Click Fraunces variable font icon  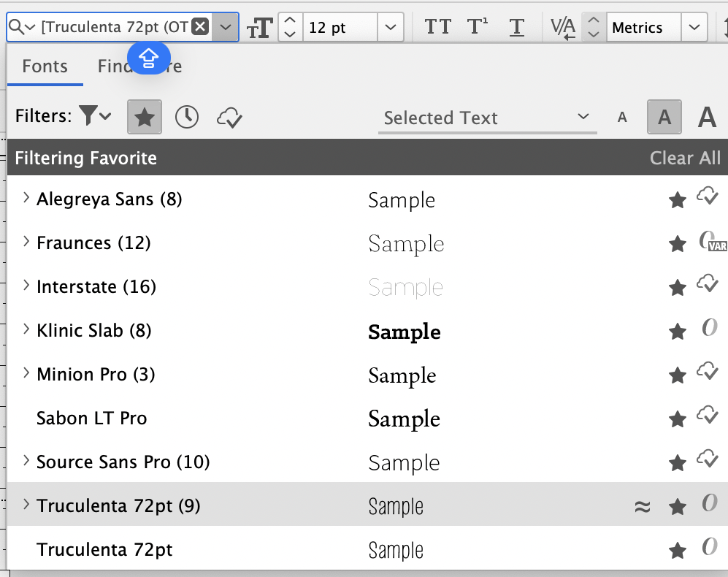713,242
